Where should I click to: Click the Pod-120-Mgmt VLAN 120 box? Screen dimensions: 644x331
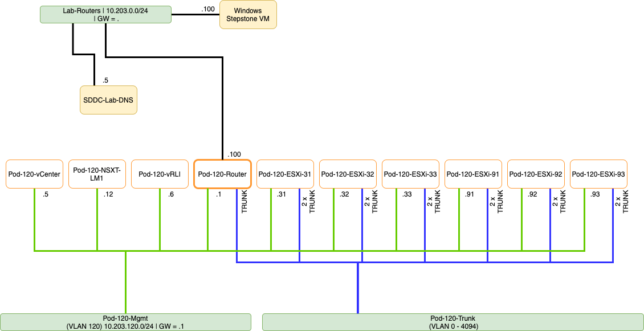click(125, 322)
